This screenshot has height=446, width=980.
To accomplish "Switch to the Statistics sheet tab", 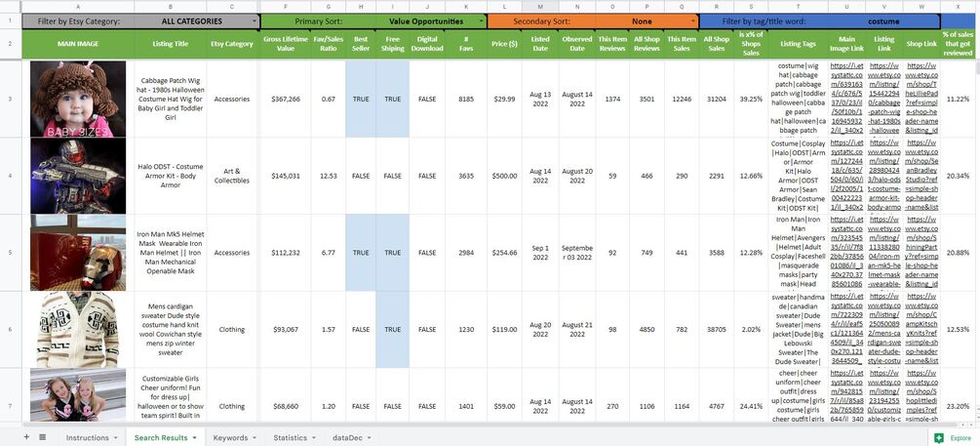I will [290, 438].
